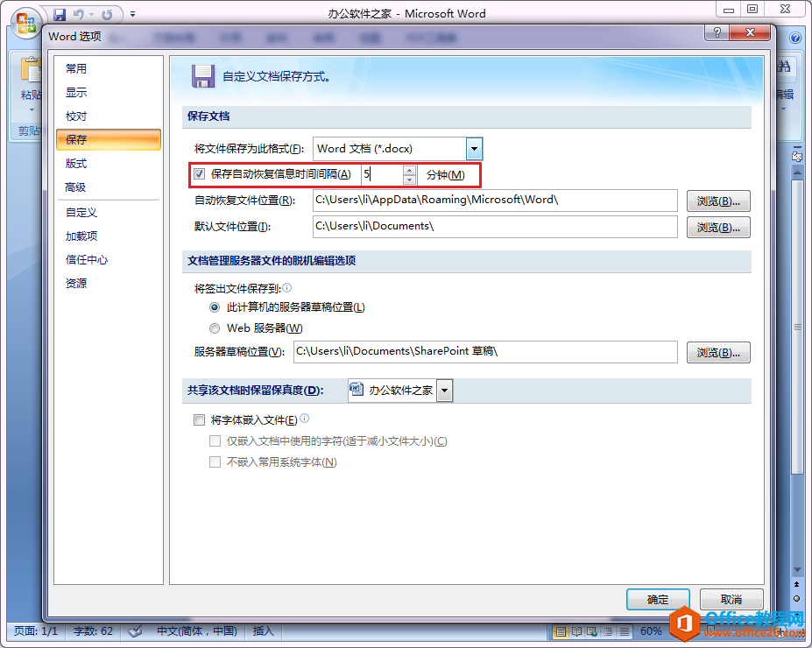Click the info icon beside 将签出文件保存到
This screenshot has height=648, width=812.
[287, 288]
